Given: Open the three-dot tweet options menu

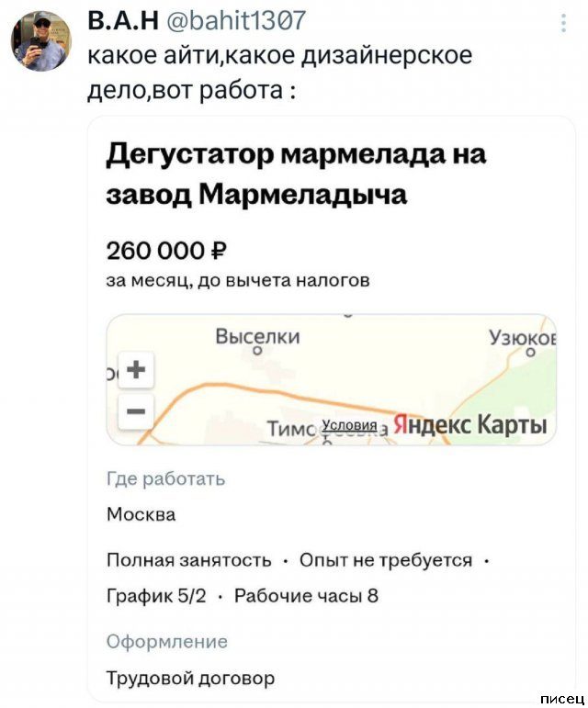Looking at the screenshot, I should click(562, 25).
